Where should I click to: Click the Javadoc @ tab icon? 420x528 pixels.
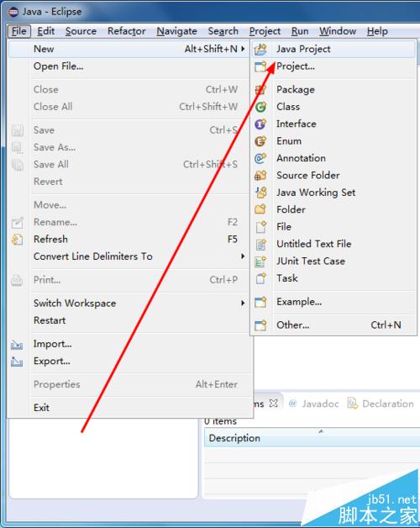(292, 403)
